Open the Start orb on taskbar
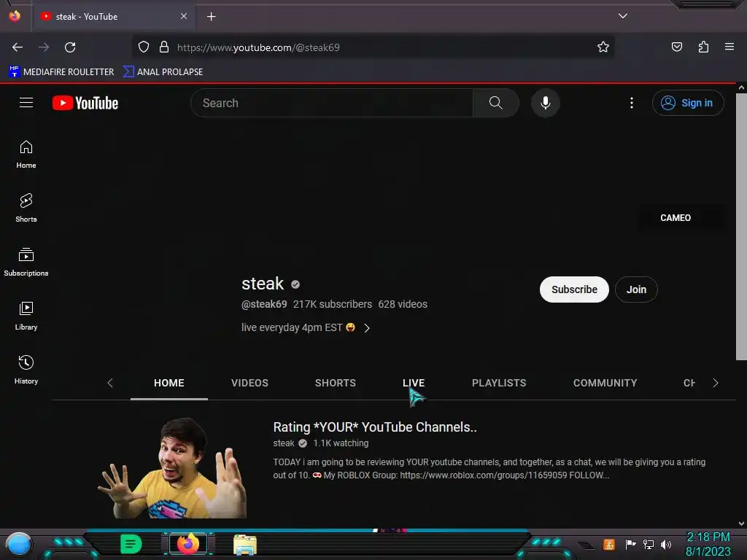Screen dimensions: 747x560 point(19,545)
